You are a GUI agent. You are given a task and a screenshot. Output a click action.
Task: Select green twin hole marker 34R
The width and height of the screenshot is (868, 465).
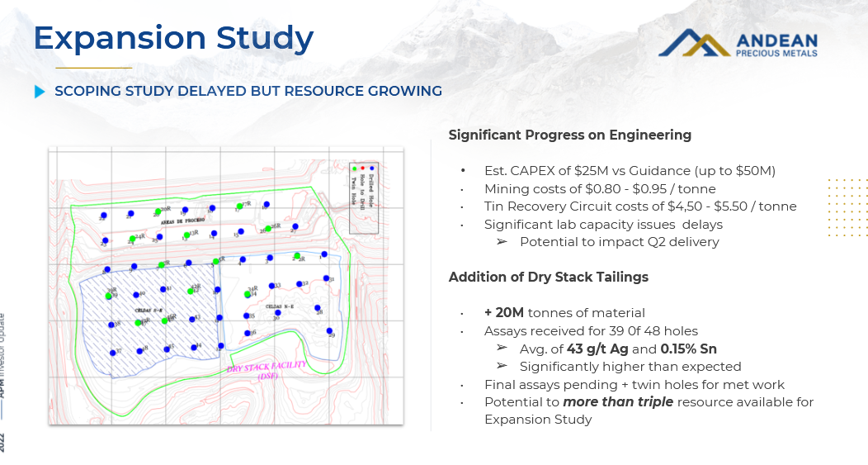click(x=247, y=294)
